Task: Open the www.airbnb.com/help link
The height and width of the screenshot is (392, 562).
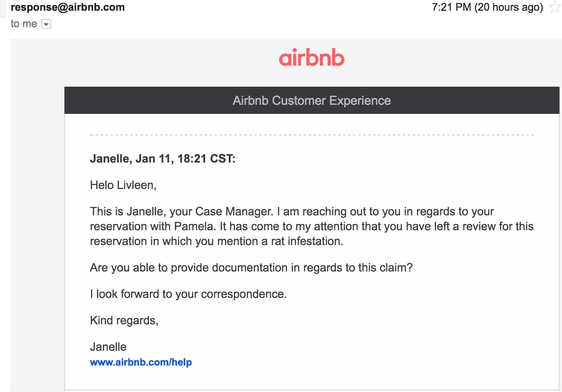Action: (141, 362)
